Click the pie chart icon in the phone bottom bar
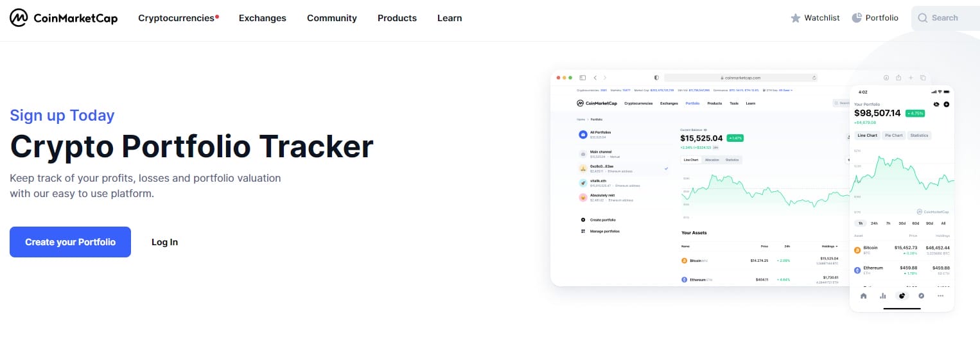The width and height of the screenshot is (980, 337). click(902, 296)
